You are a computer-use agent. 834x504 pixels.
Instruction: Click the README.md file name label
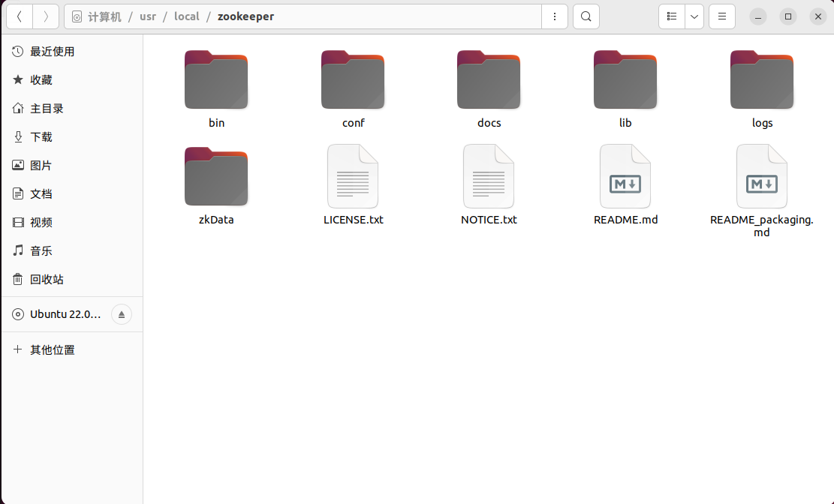pos(625,220)
